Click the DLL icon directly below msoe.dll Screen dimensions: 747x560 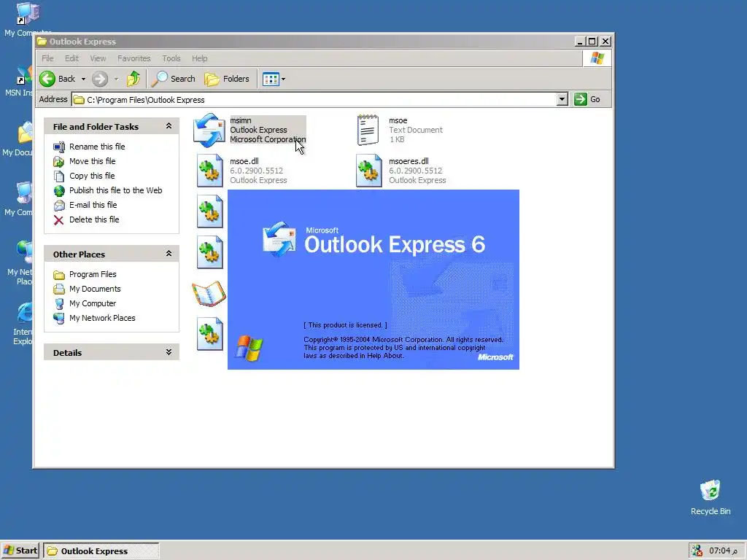209,211
